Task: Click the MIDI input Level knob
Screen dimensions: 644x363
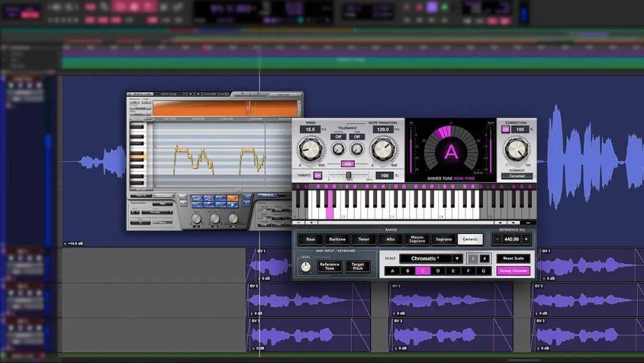Action: [x=306, y=267]
